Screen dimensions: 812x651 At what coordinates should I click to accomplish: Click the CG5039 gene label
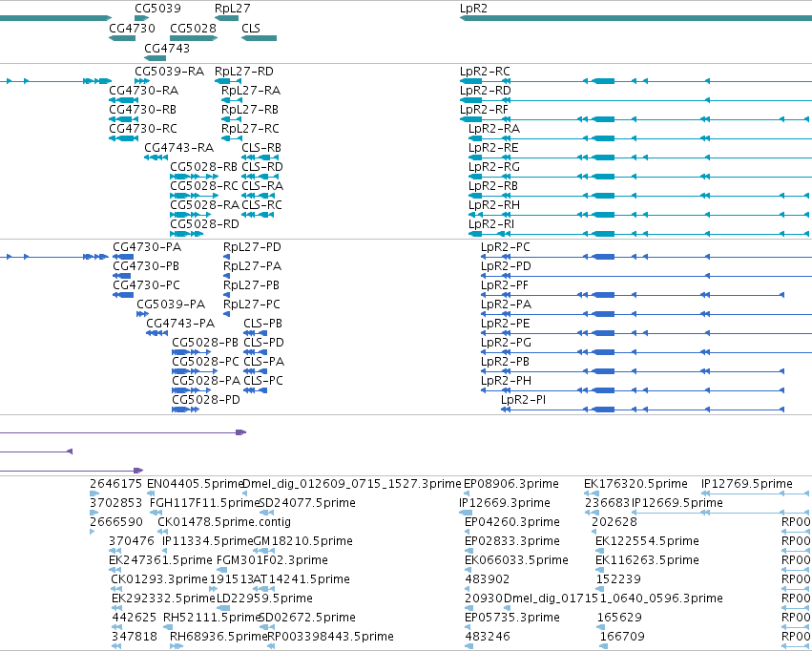click(x=158, y=9)
